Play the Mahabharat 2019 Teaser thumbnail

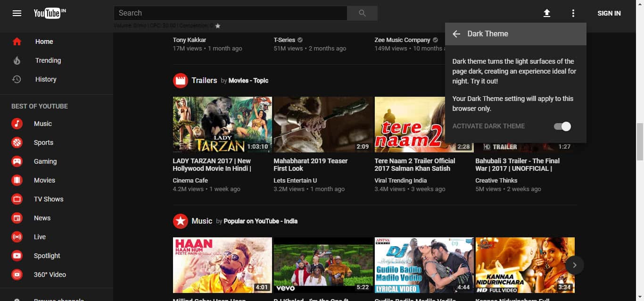click(x=323, y=125)
